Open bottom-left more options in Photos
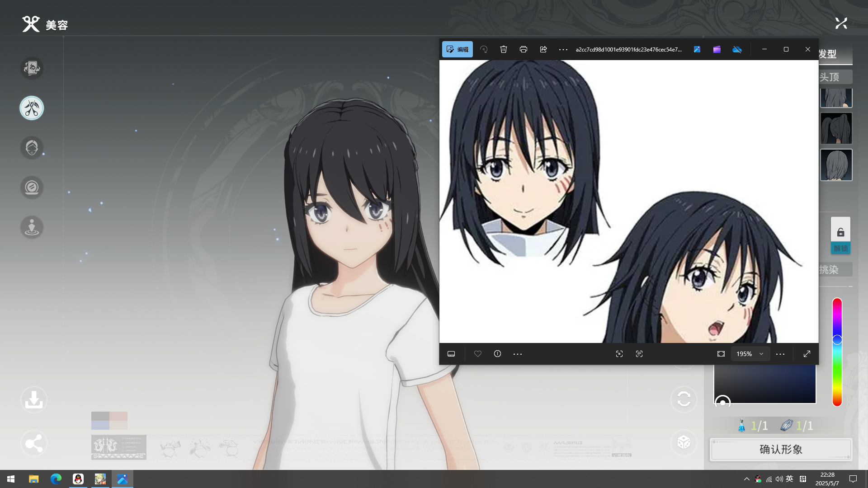This screenshot has height=488, width=868. [x=518, y=354]
